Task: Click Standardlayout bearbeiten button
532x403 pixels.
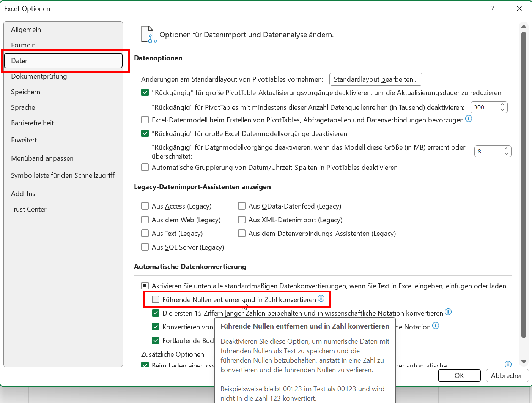Action: click(376, 79)
